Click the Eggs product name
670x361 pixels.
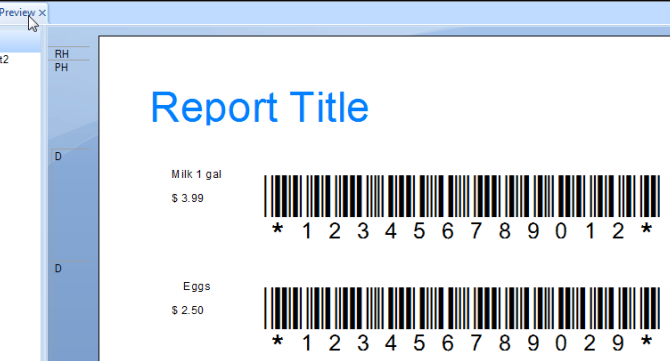click(x=197, y=286)
